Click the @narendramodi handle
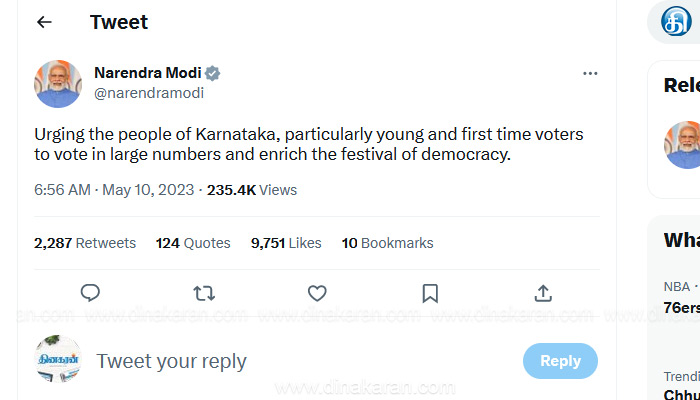The image size is (700, 400). point(148,93)
